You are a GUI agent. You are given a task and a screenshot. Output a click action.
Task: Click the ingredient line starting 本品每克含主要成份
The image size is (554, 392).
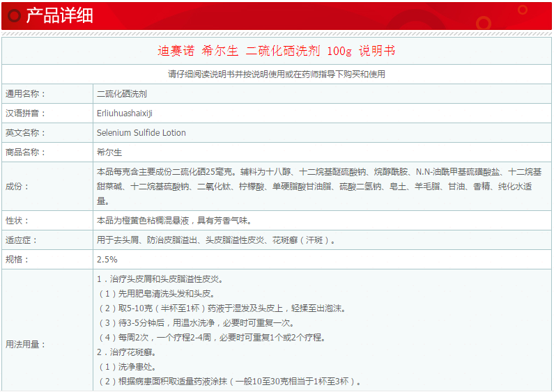(319, 172)
